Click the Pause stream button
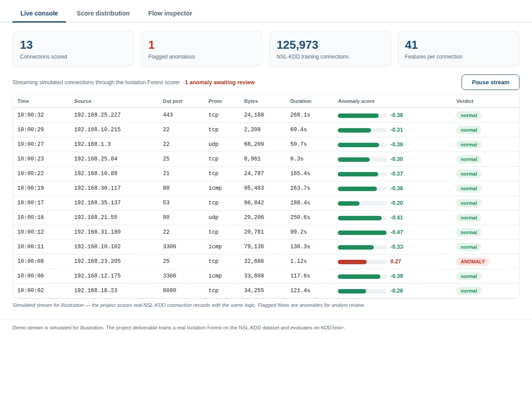532x399 pixels. (490, 82)
